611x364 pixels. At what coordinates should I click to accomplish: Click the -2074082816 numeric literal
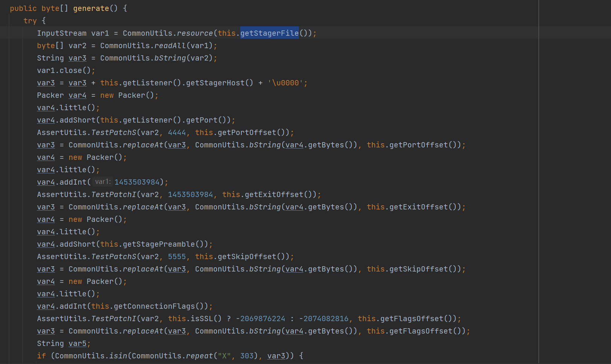click(x=324, y=318)
